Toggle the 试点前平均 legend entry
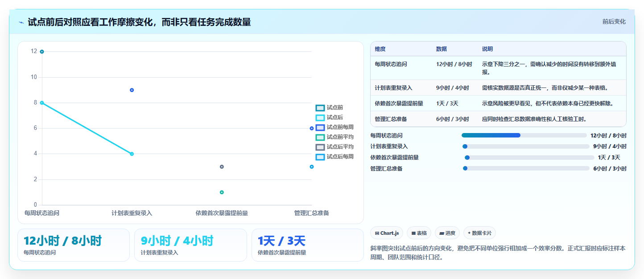The width and height of the screenshot is (644, 279). pyautogui.click(x=334, y=137)
